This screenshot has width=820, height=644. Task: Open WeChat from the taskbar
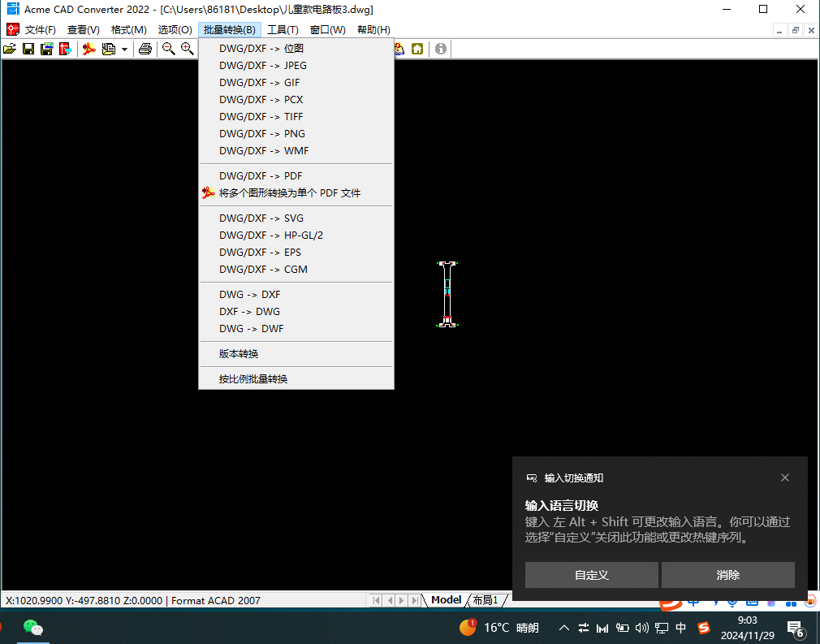click(x=33, y=627)
